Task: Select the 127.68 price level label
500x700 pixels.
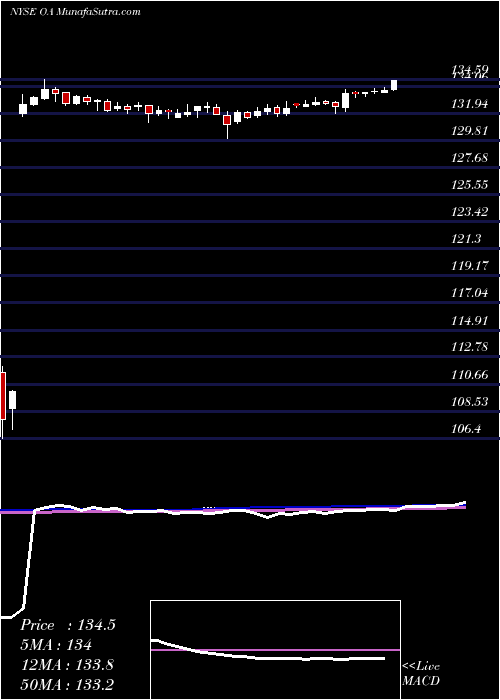Action: click(x=470, y=158)
